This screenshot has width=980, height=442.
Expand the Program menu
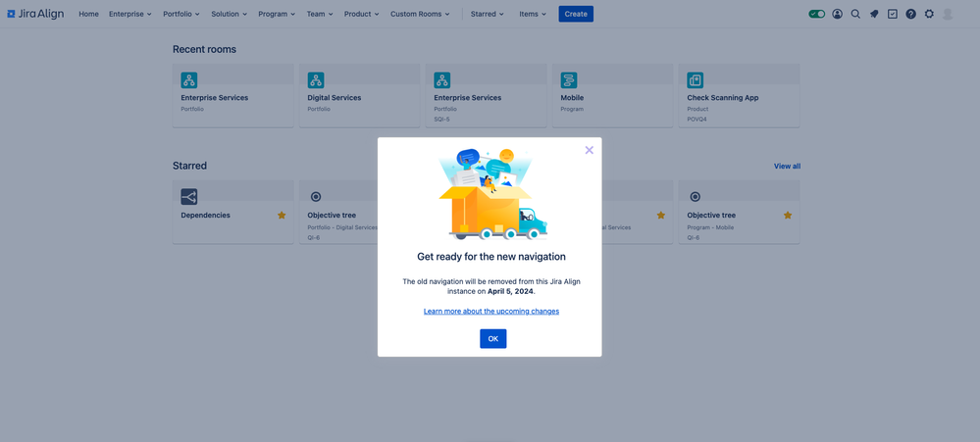pyautogui.click(x=277, y=14)
